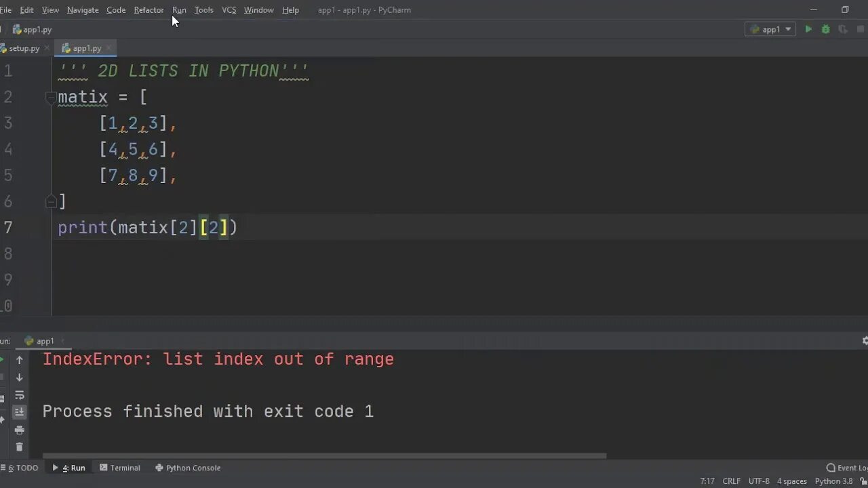Viewport: 868px width, 488px height.
Task: Open the VCS menu
Action: click(229, 10)
